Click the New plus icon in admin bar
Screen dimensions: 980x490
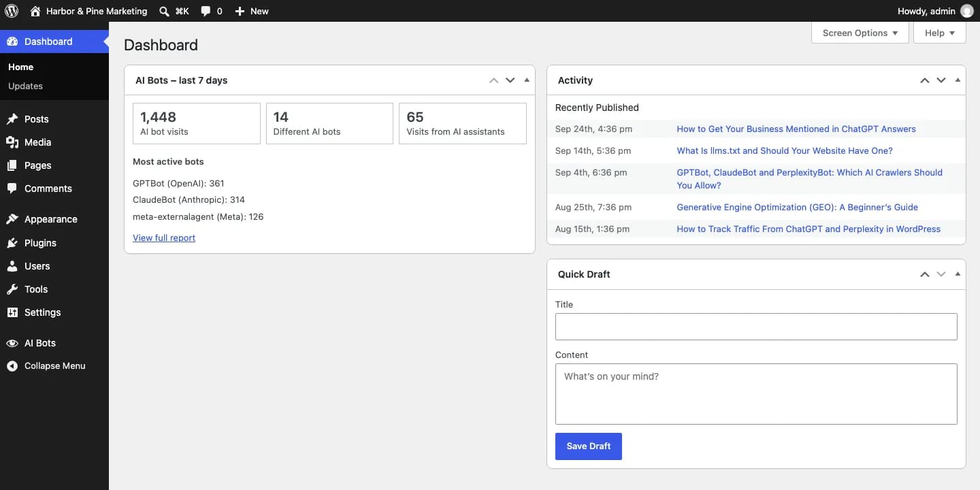pyautogui.click(x=240, y=11)
